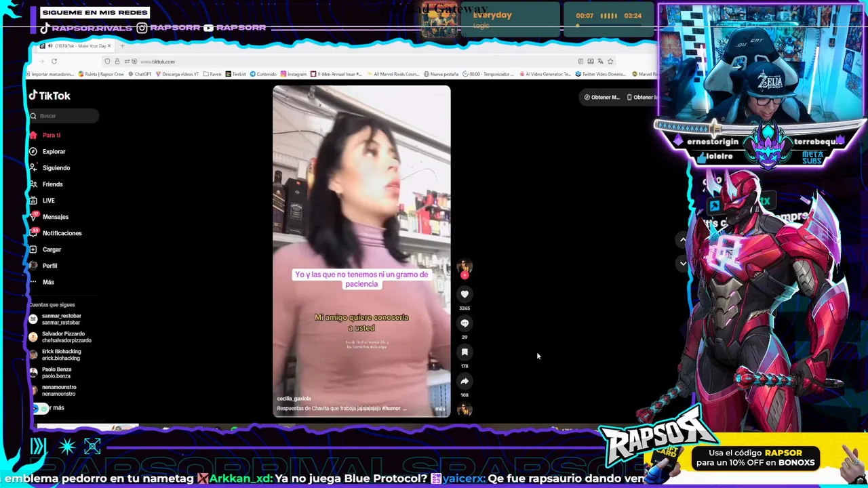The width and height of the screenshot is (868, 488).
Task: Open AI Video Generator bookmark
Action: [x=546, y=74]
